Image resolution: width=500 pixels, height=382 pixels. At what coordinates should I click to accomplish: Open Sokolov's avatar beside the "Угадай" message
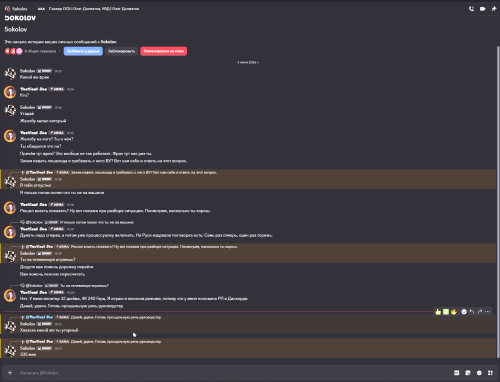point(10,110)
